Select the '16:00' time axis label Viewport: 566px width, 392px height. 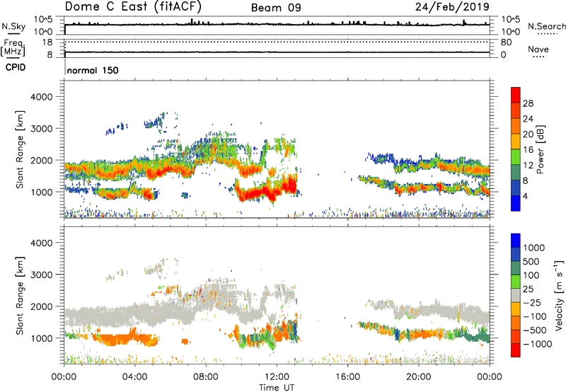pos(347,377)
